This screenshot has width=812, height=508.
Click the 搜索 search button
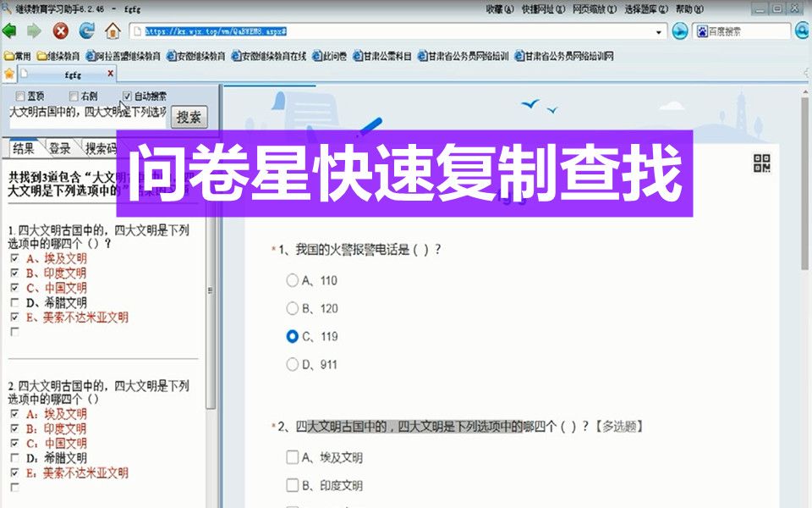tap(188, 117)
